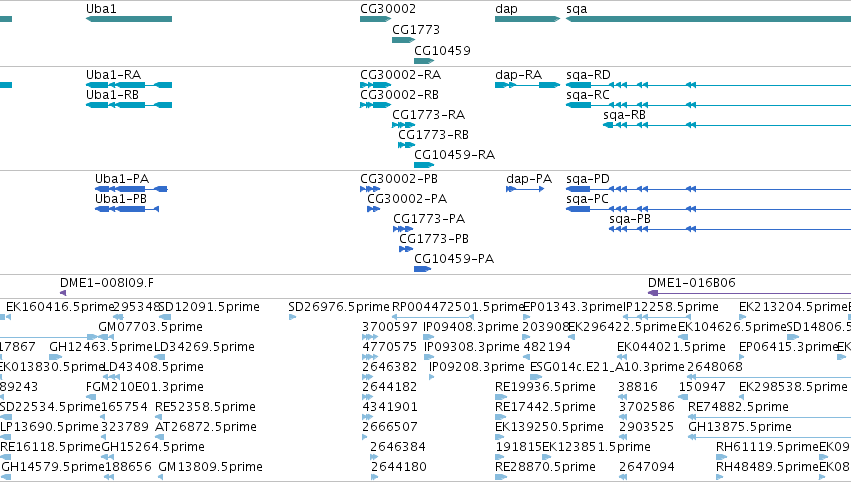
Task: Click EST label AT26872.5prime
Action: click(206, 427)
